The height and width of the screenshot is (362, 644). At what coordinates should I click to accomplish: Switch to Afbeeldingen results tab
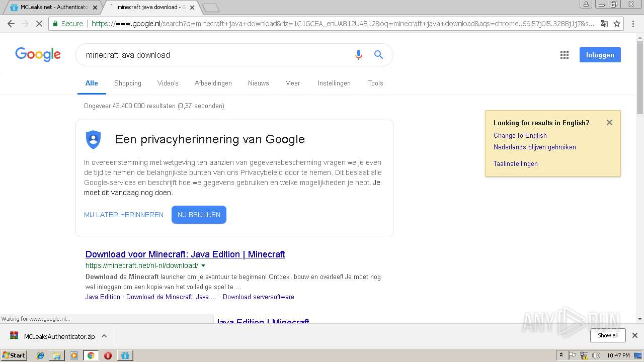213,83
